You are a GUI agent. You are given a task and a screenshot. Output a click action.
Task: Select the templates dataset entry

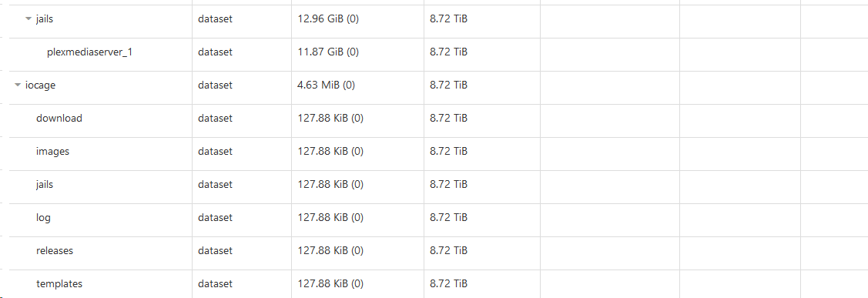pyautogui.click(x=59, y=283)
